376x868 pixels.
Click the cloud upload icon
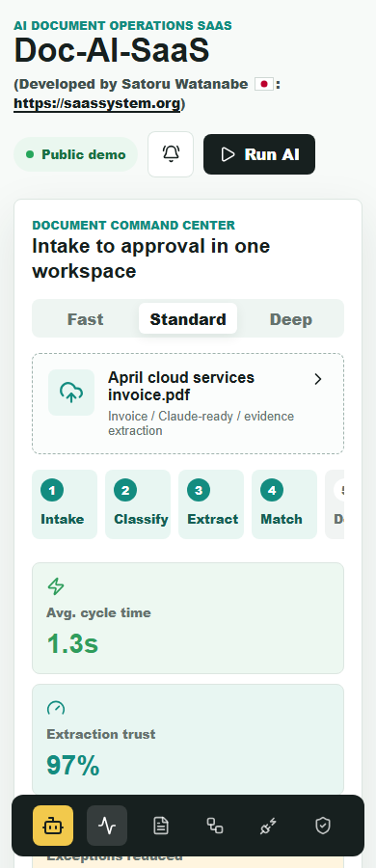pos(71,392)
